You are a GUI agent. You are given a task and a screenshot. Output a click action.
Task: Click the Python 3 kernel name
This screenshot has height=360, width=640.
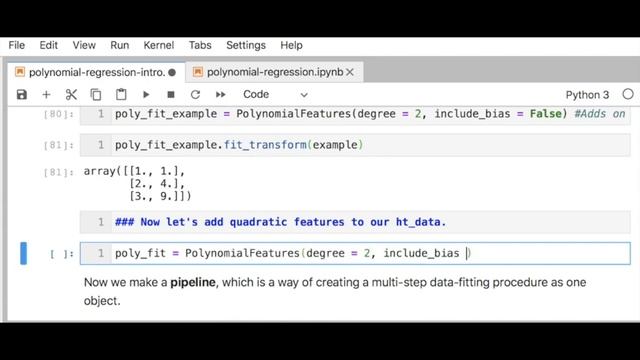[587, 95]
